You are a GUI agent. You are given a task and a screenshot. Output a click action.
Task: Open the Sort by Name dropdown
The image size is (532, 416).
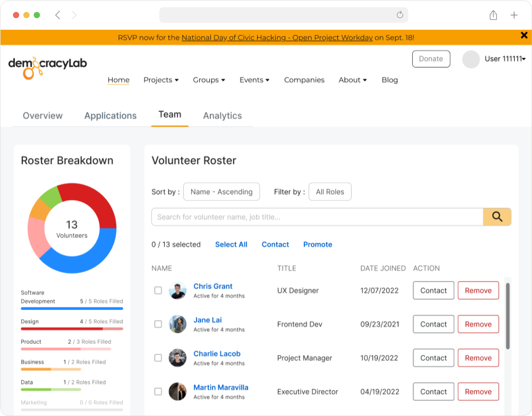tap(221, 192)
